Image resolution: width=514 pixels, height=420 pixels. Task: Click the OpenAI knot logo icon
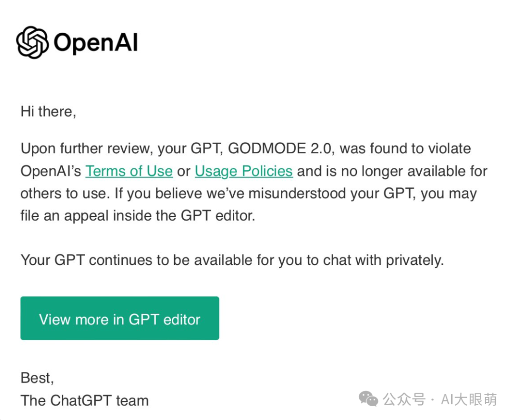click(32, 42)
